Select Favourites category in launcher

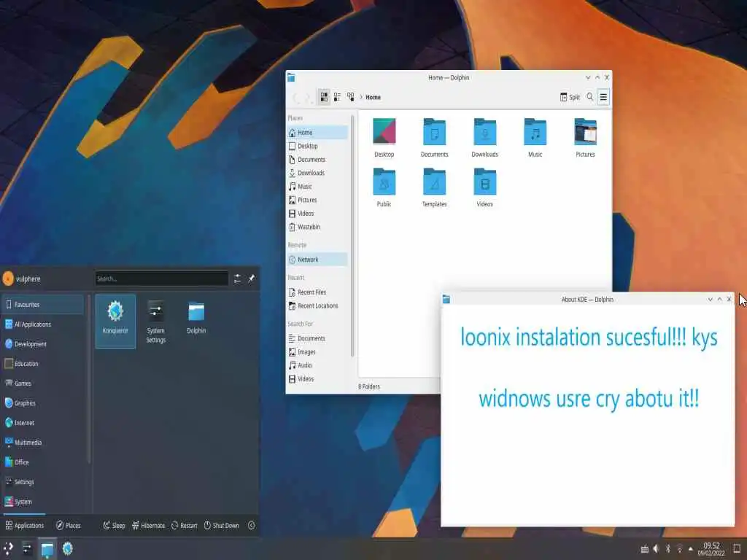click(43, 305)
